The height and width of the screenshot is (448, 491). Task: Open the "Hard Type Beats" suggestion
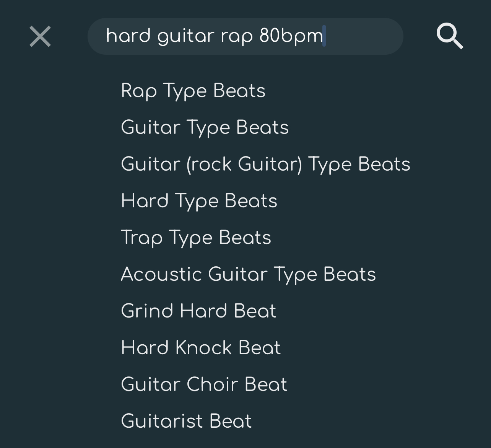[x=199, y=201]
